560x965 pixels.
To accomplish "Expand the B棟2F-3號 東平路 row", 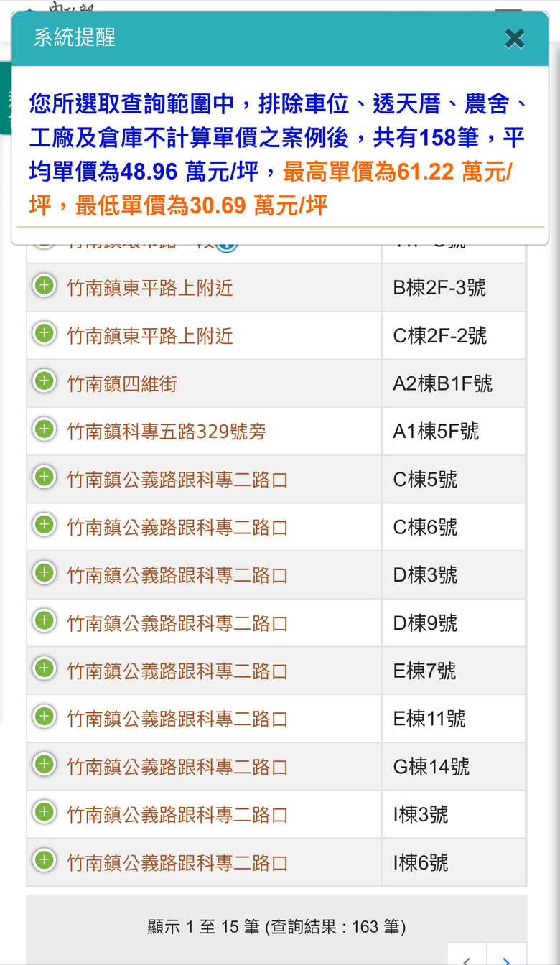I will [45, 286].
